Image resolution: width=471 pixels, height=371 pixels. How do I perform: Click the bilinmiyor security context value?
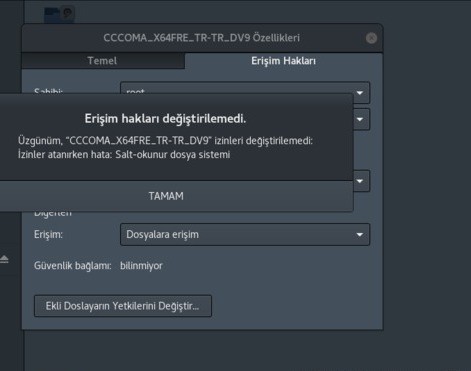[141, 266]
